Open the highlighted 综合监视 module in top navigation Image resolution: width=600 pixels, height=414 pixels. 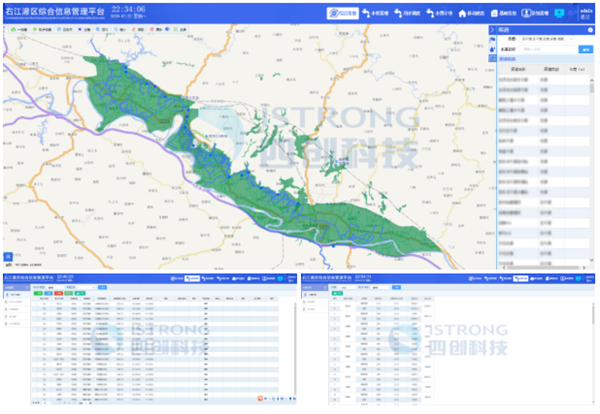[x=341, y=14]
